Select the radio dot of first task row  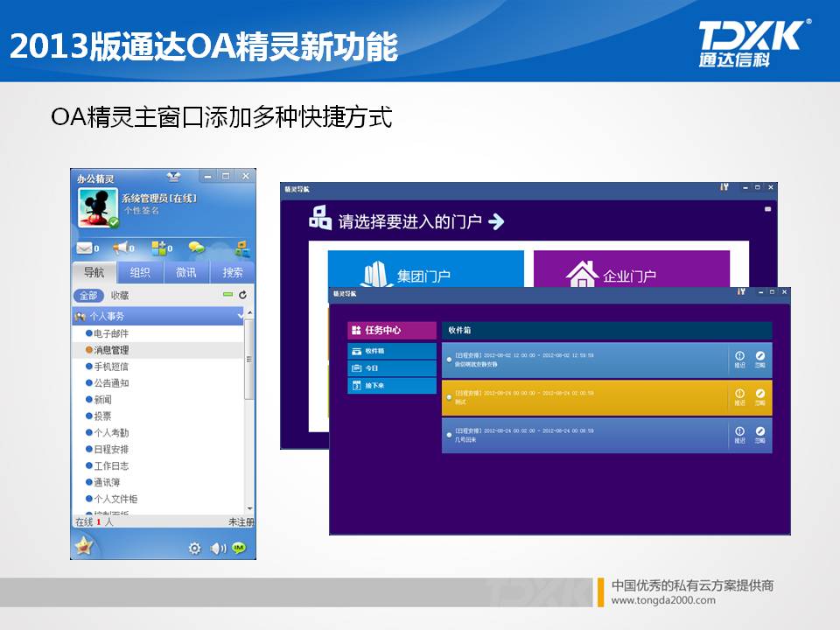449,360
